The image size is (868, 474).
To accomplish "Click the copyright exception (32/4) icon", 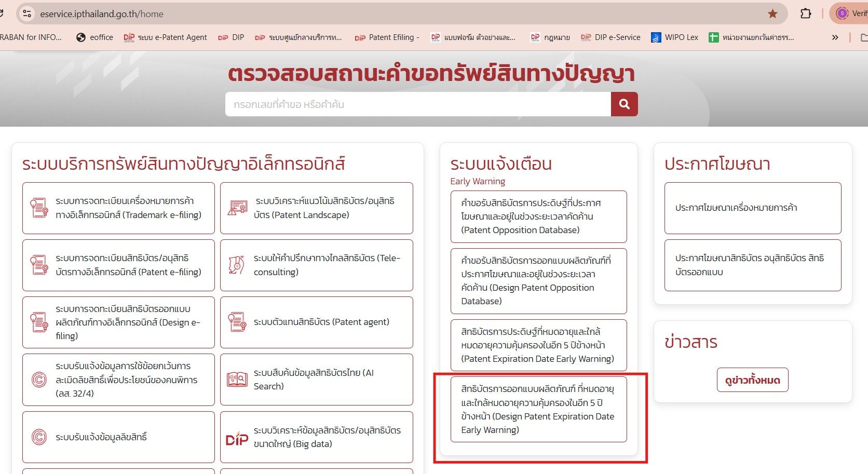I will tap(39, 380).
